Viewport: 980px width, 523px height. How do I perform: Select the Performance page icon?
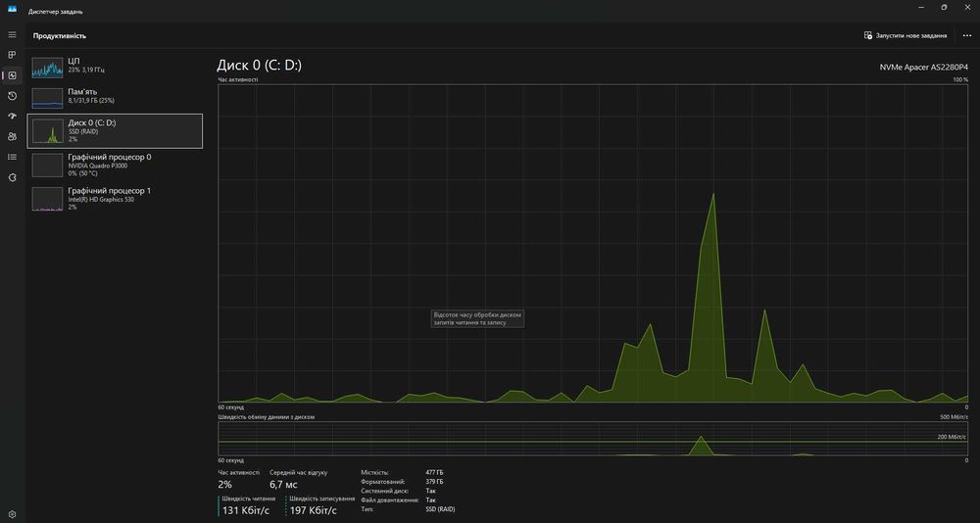point(12,75)
